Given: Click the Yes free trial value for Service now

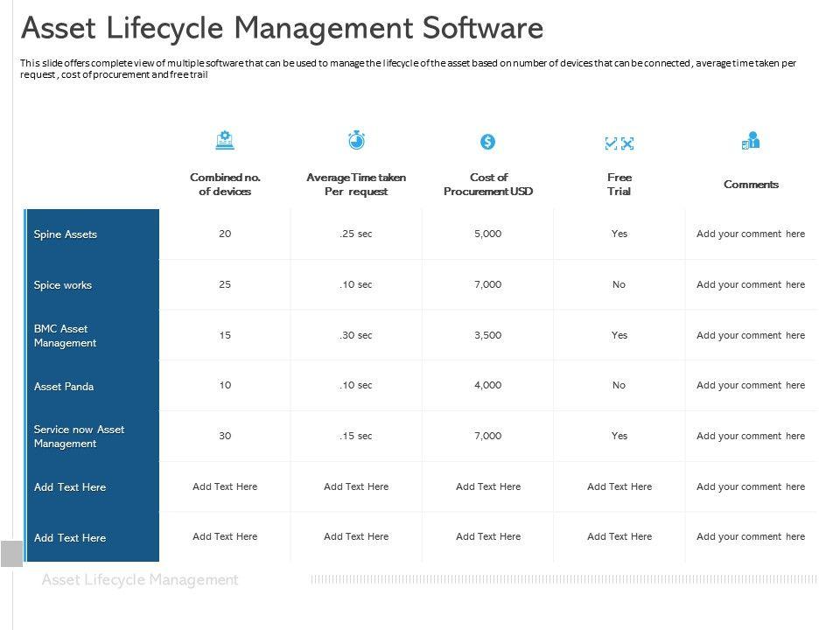Looking at the screenshot, I should click(619, 436).
